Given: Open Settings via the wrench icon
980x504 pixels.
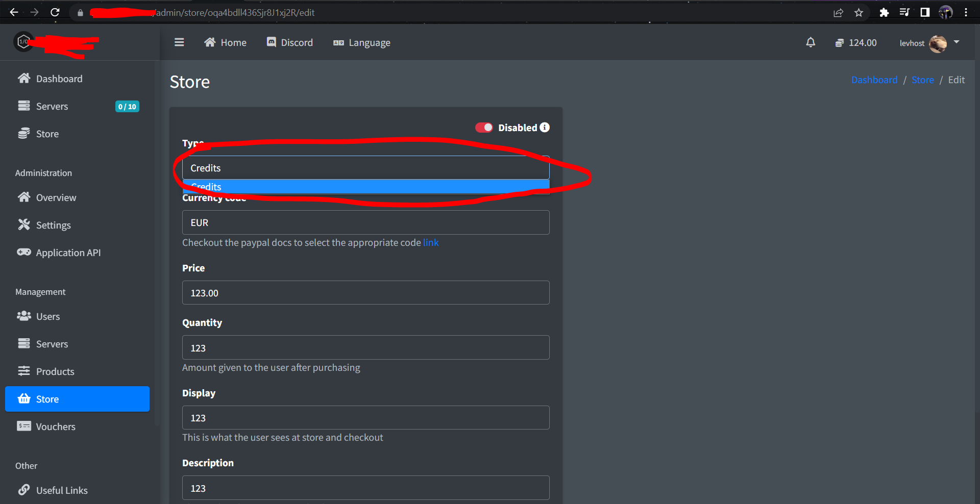Looking at the screenshot, I should [x=53, y=224].
